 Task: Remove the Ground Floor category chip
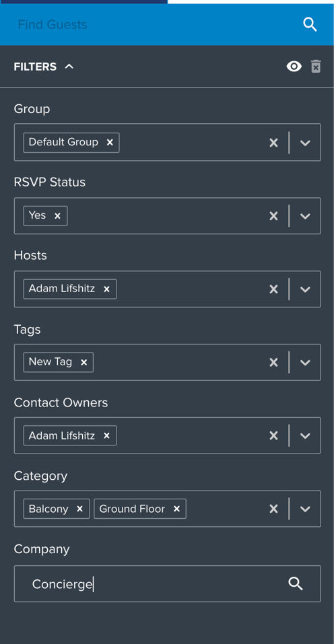(176, 509)
